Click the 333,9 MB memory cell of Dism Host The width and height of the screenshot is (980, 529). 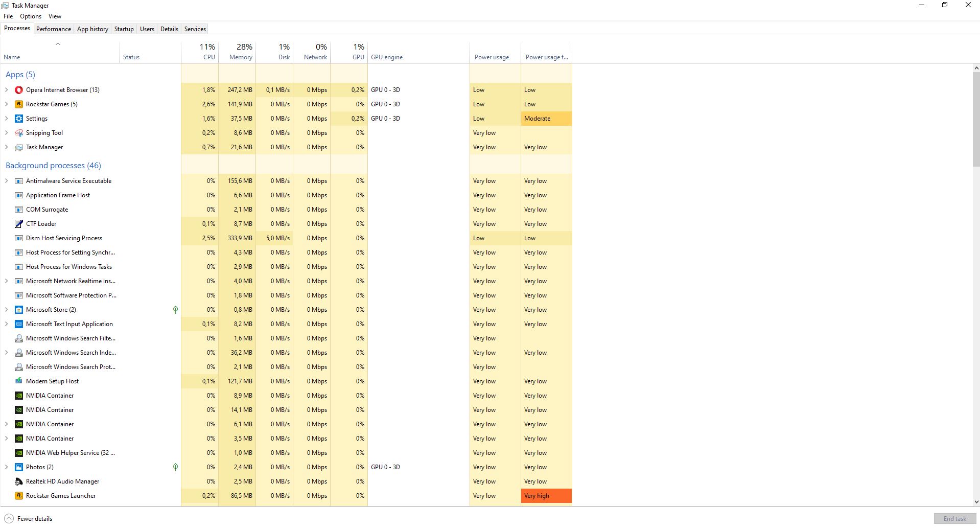point(237,238)
